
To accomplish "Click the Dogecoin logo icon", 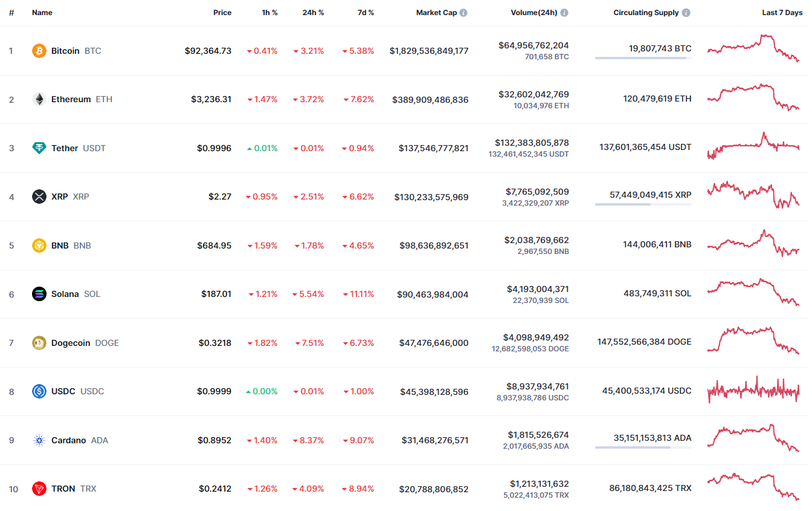I will click(x=39, y=343).
